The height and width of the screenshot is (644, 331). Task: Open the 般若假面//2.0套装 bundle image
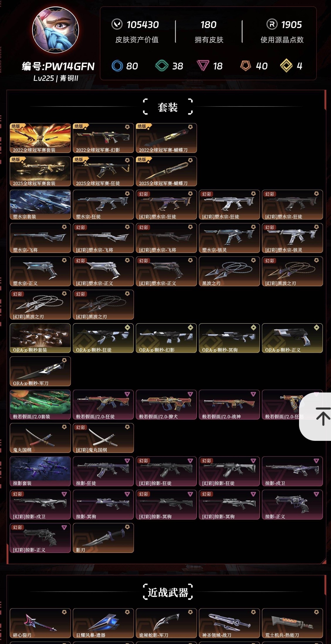click(40, 405)
